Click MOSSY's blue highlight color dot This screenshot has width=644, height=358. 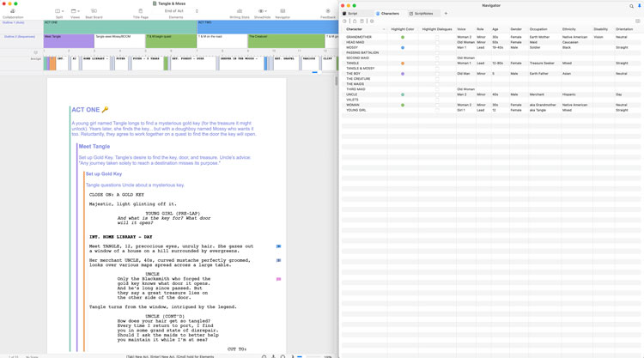tap(403, 47)
